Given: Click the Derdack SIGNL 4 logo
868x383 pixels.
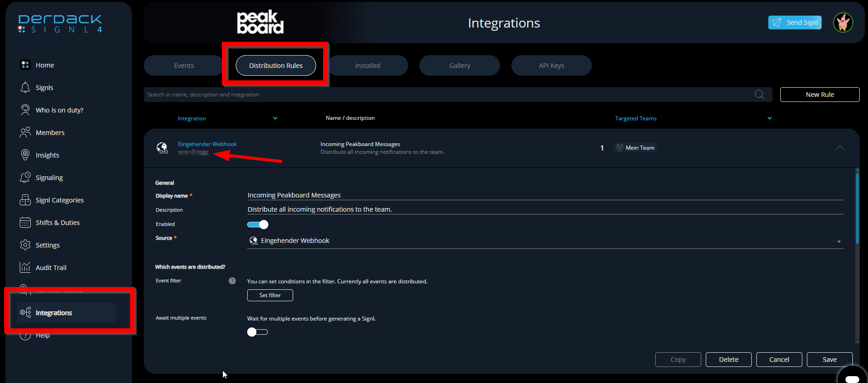Looking at the screenshot, I should [60, 24].
